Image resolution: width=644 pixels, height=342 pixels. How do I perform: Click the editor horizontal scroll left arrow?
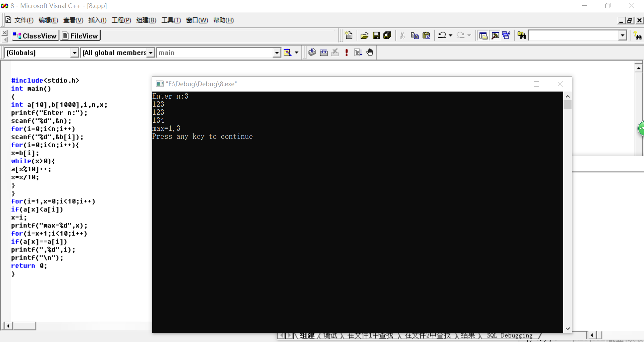tap(8, 326)
